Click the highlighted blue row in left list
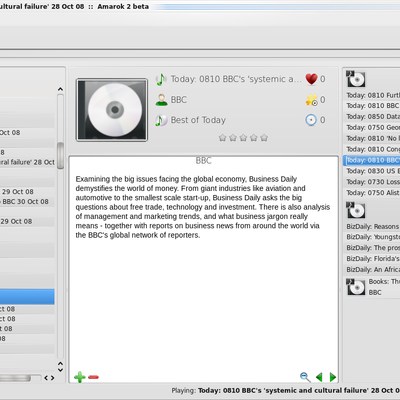Screen dimensions: 400x400 pos(27,297)
